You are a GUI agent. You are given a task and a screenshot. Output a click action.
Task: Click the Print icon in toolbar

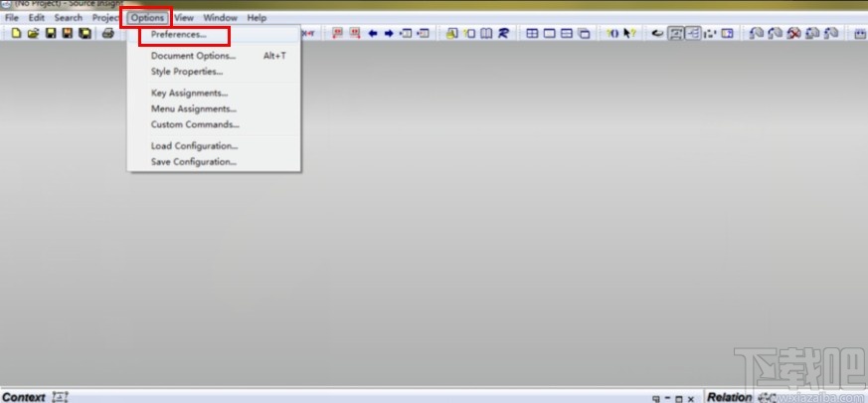pos(108,33)
